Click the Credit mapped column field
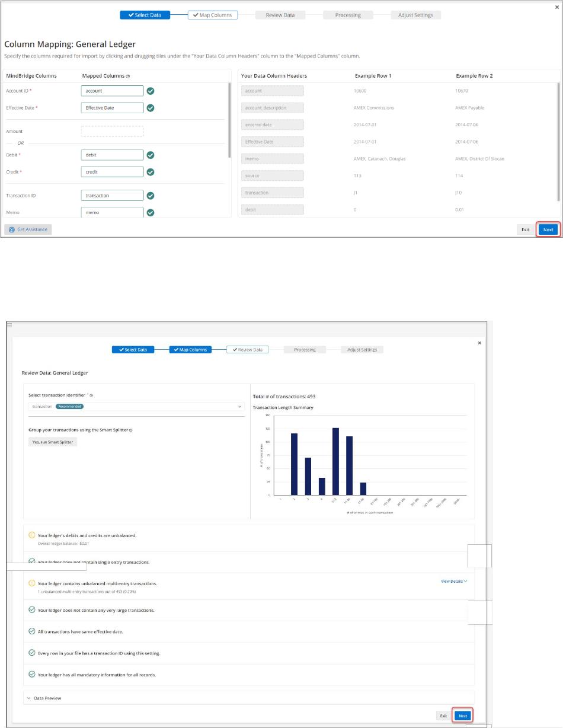 (113, 172)
